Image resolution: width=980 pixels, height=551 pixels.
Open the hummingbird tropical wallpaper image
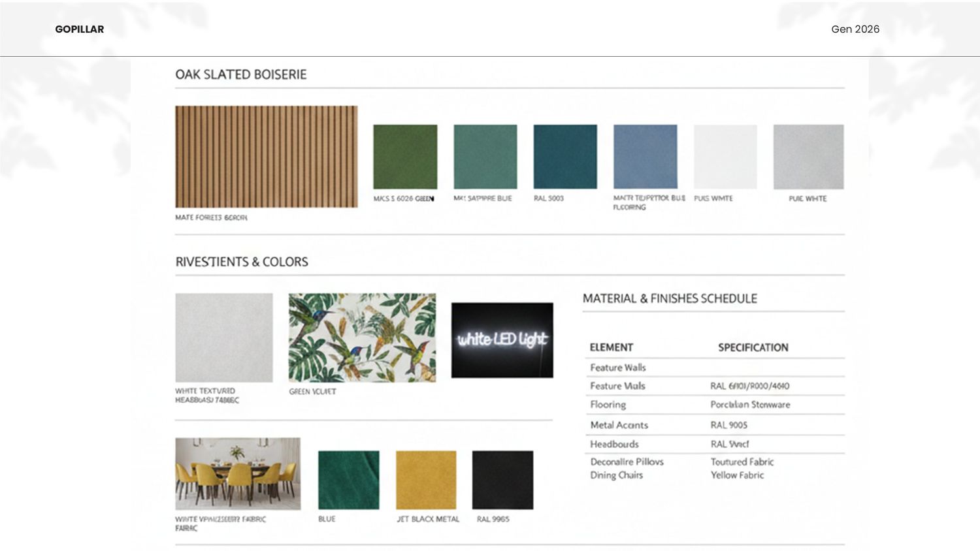(362, 338)
